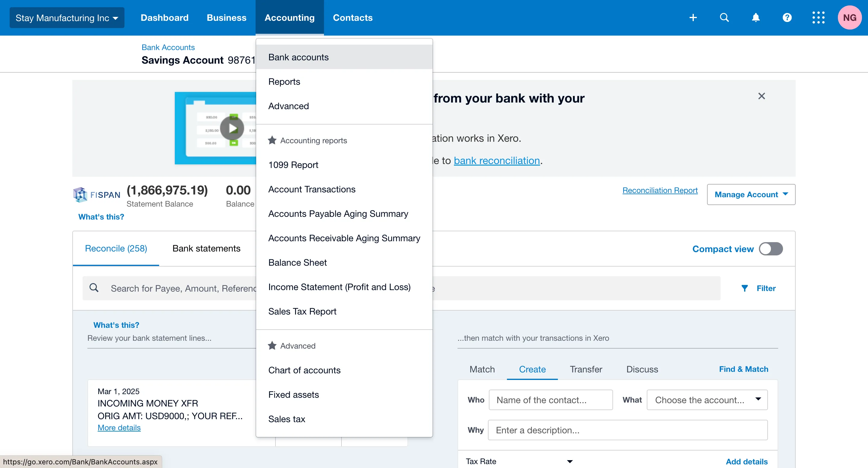Expand the Stay Manufacturing Inc organization menu

pos(67,17)
